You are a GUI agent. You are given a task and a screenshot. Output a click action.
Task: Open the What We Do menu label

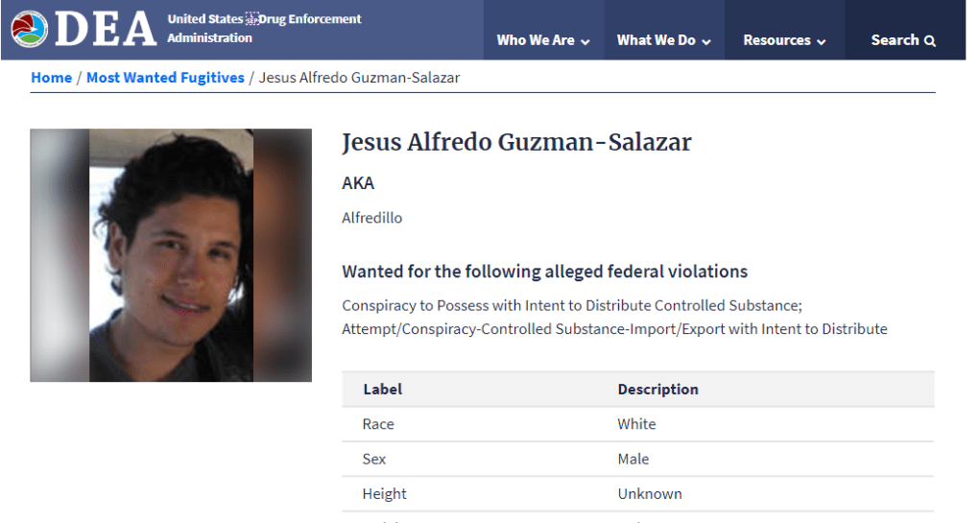point(656,40)
